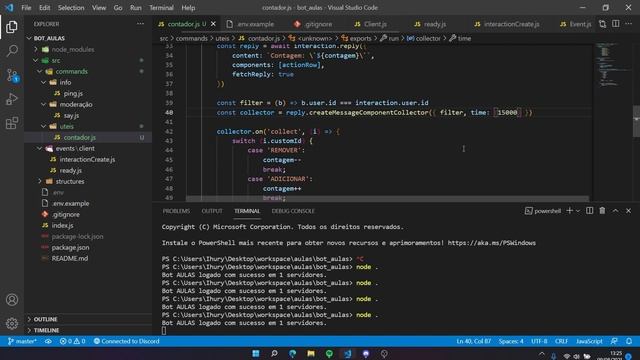This screenshot has height=360, width=640.
Task: Change the CRLF end of line setting
Action: 561,341
